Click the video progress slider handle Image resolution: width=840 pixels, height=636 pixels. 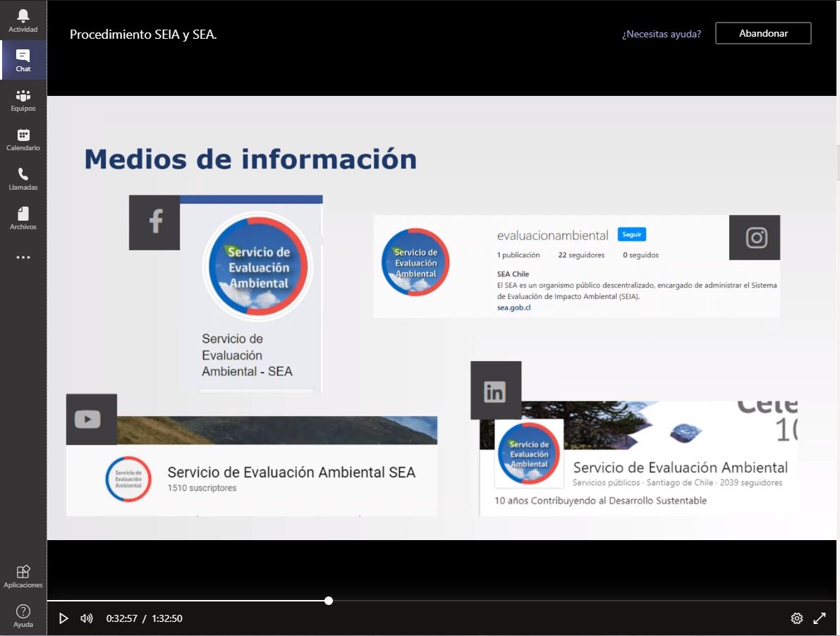(329, 601)
